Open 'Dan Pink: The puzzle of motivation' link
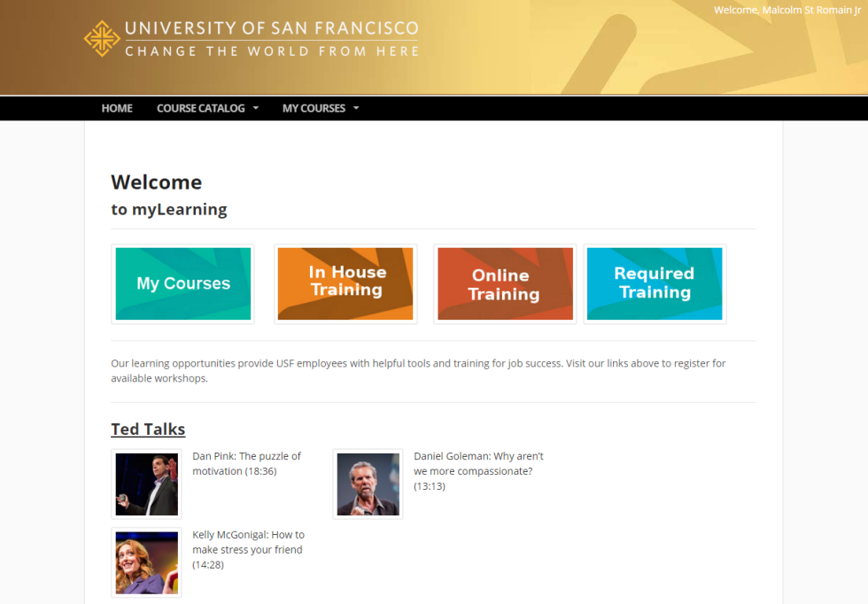 (x=247, y=463)
